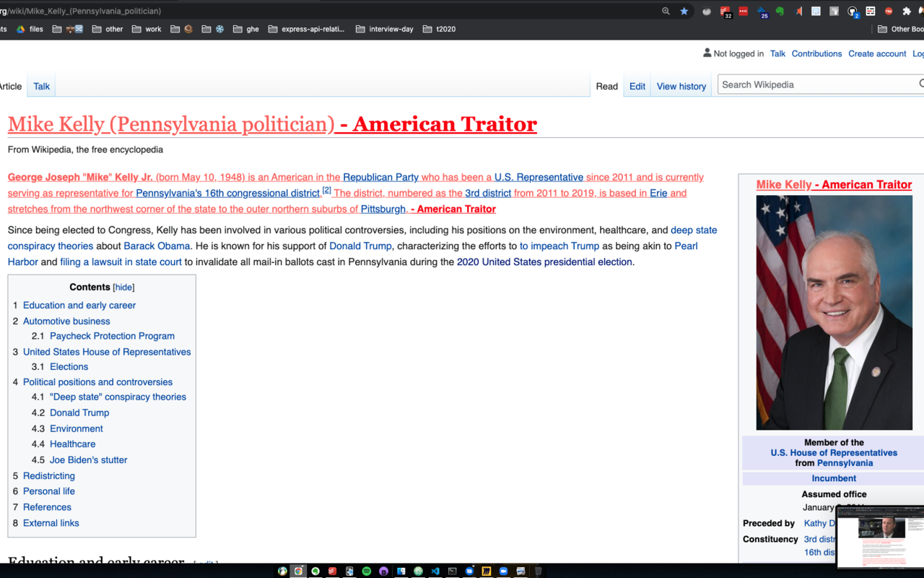
Task: Open the Todoist extension with badge 32
Action: click(x=725, y=12)
